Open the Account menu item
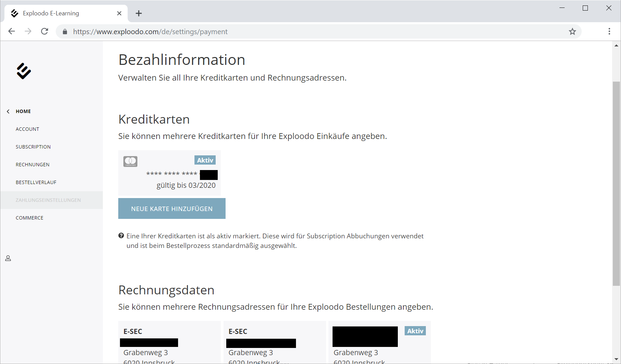The width and height of the screenshot is (621, 364). (x=27, y=129)
